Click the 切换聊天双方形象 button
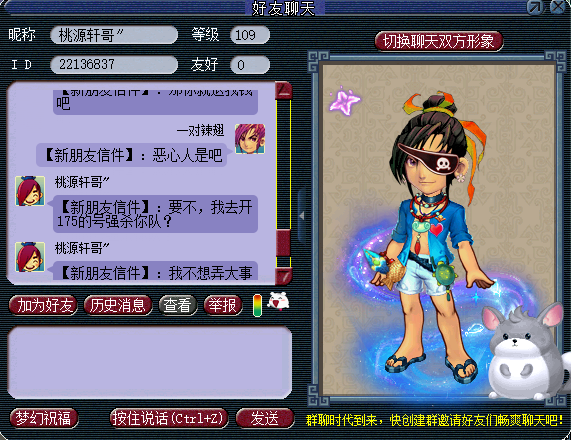571x440 pixels. coord(439,41)
